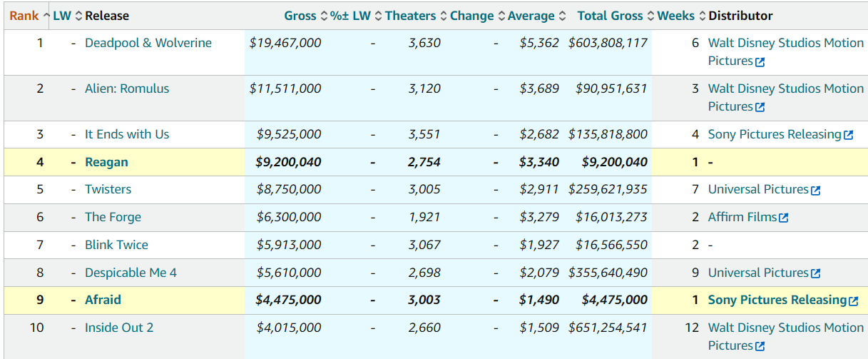Sort table by Rank column

[24, 16]
